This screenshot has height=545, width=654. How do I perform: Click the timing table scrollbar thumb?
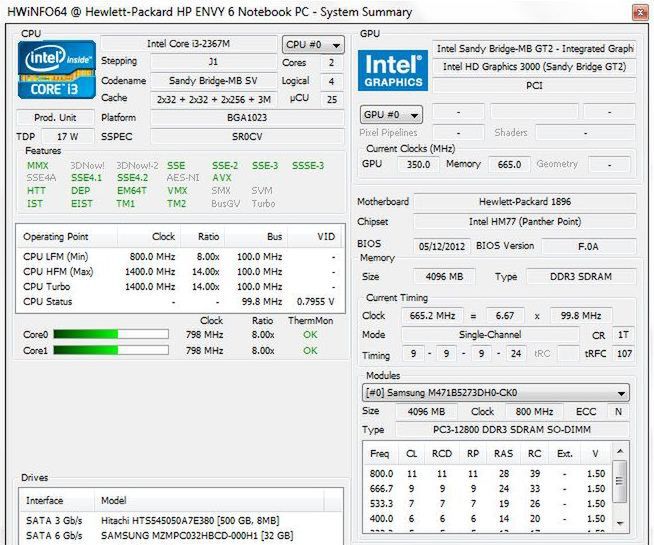[x=620, y=481]
